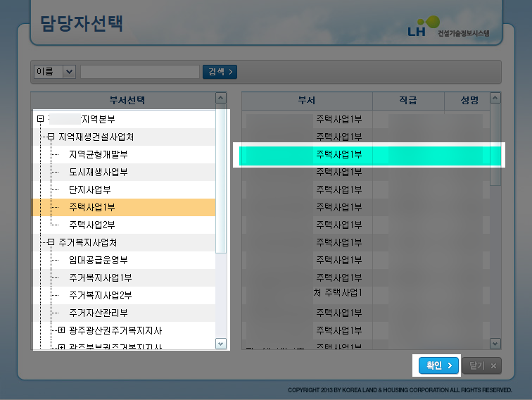
Task: Click the LH 건설기술정보시스템 logo
Action: pyautogui.click(x=448, y=27)
